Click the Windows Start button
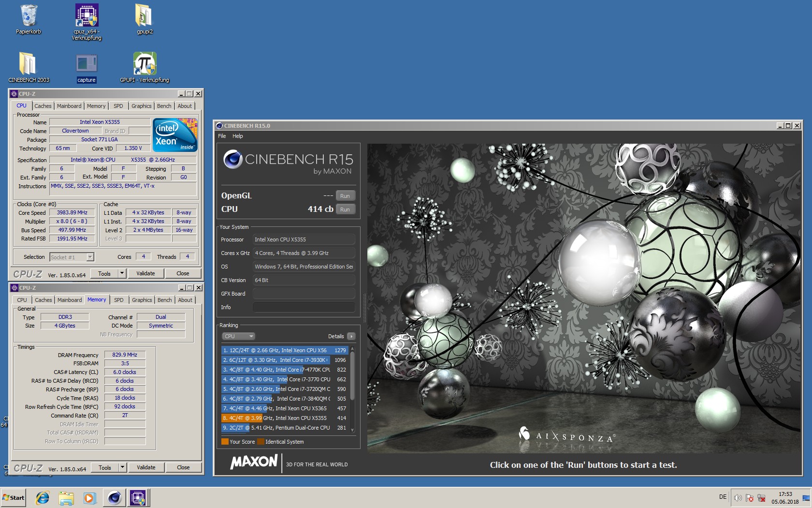Viewport: 812px width, 508px height. pos(13,498)
